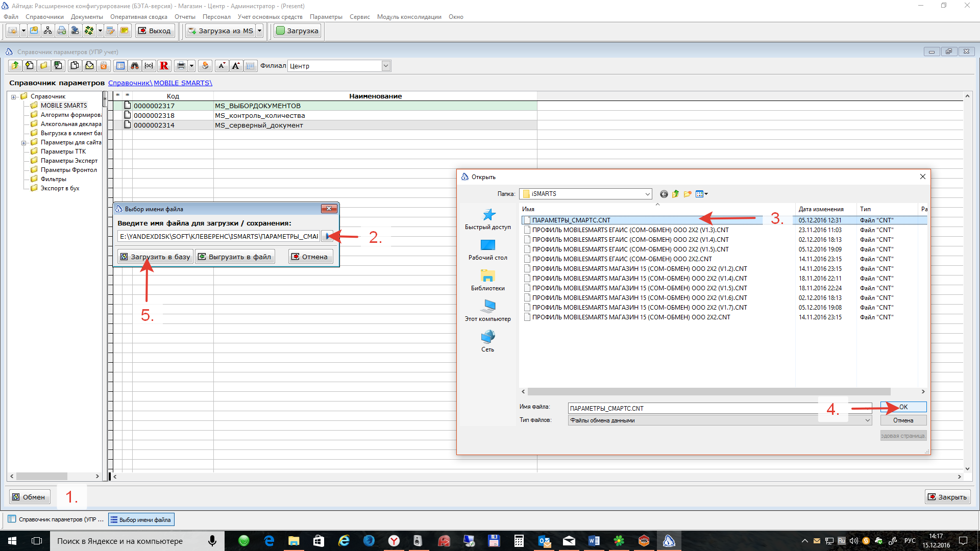The height and width of the screenshot is (551, 980).
Task: Open the Тип файлов dropdown
Action: point(720,420)
